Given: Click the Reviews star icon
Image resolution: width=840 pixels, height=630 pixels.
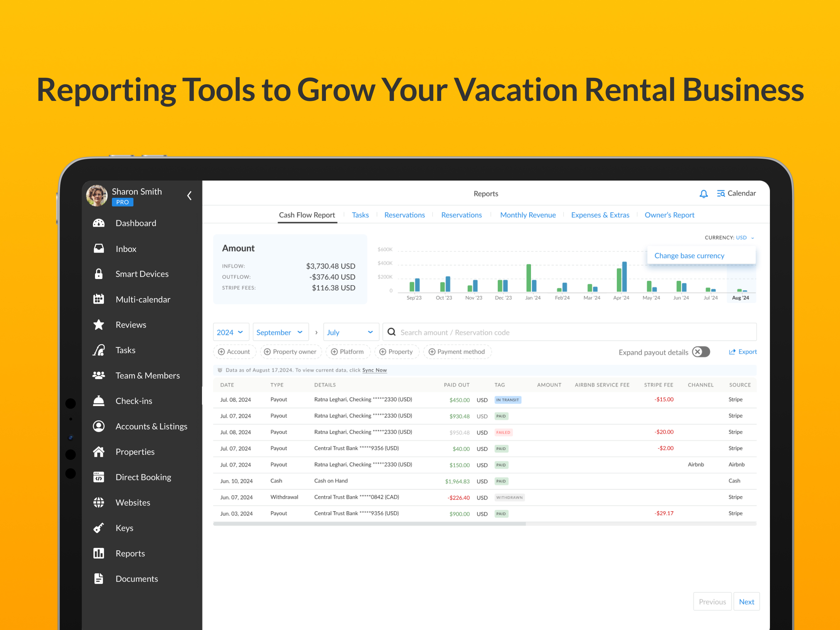Looking at the screenshot, I should [99, 325].
